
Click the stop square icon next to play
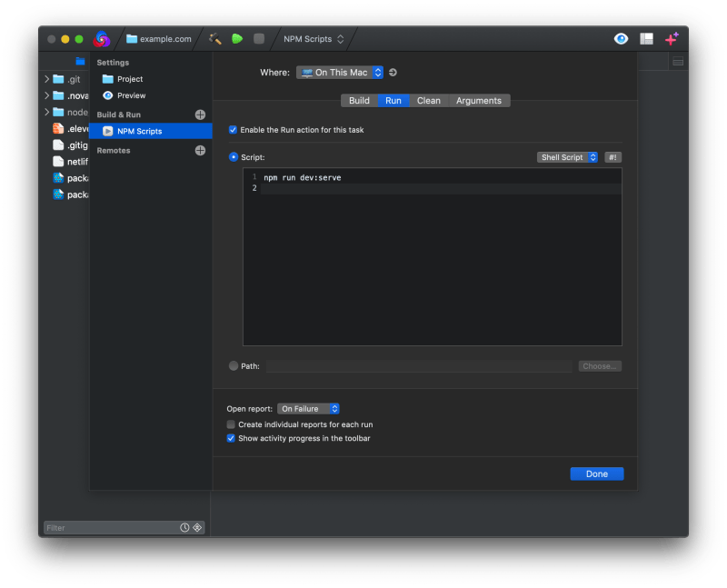259,39
